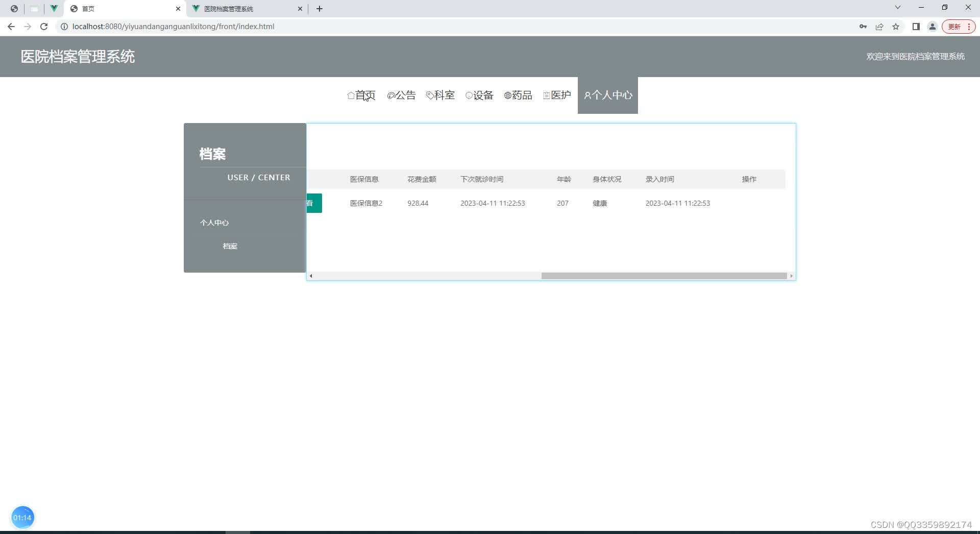This screenshot has height=534, width=980.
Task: Click the horizontal scrollbar thumb in table
Action: 664,276
